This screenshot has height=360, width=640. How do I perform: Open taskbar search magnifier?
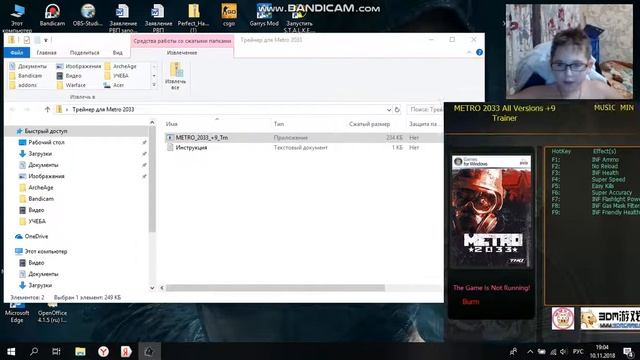tap(34, 351)
